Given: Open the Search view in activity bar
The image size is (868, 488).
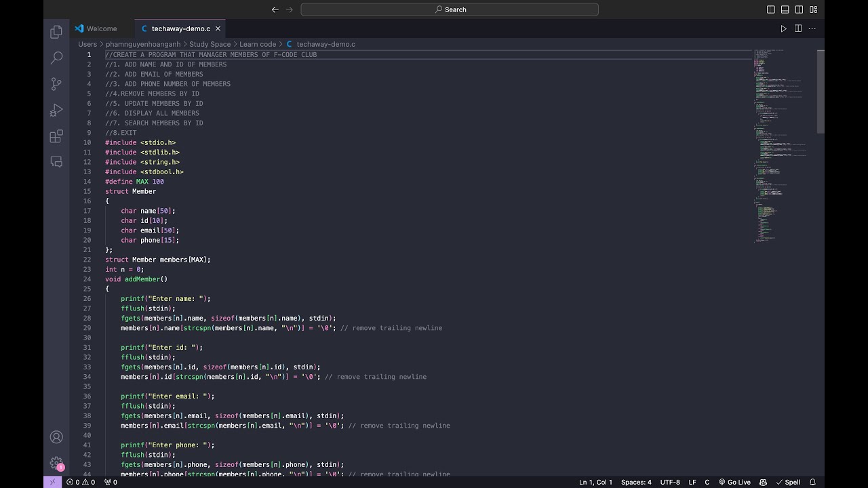Looking at the screenshot, I should (56, 58).
